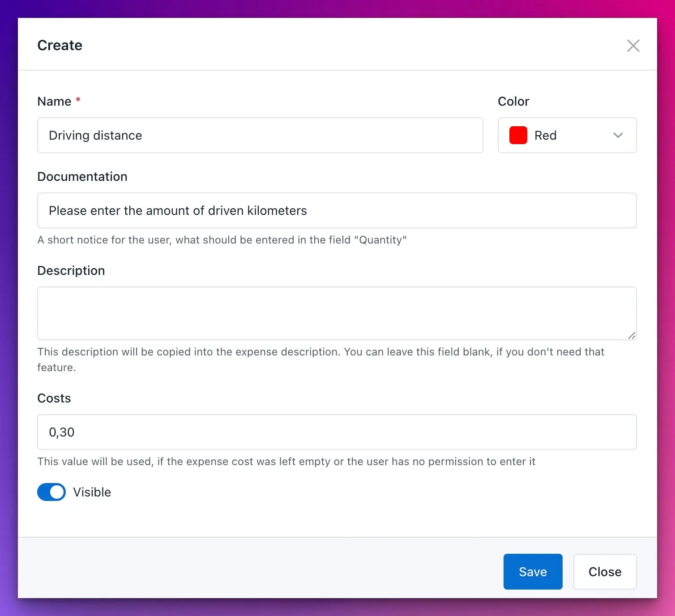Image resolution: width=675 pixels, height=616 pixels.
Task: Click the Name field label
Action: (54, 101)
